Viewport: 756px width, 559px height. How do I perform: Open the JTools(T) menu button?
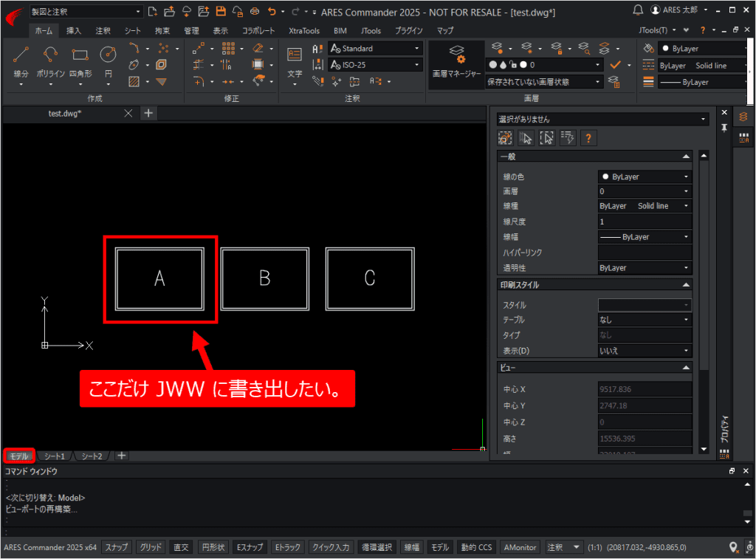[657, 30]
